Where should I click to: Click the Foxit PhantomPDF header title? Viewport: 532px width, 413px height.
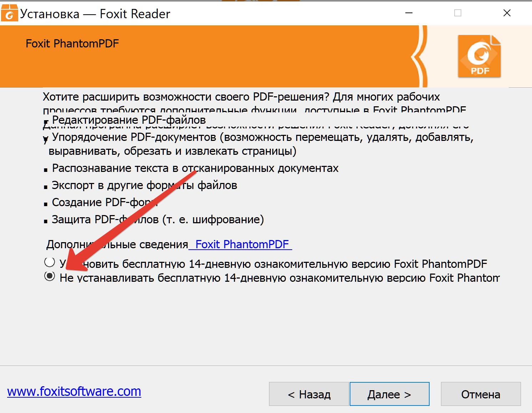72,44
